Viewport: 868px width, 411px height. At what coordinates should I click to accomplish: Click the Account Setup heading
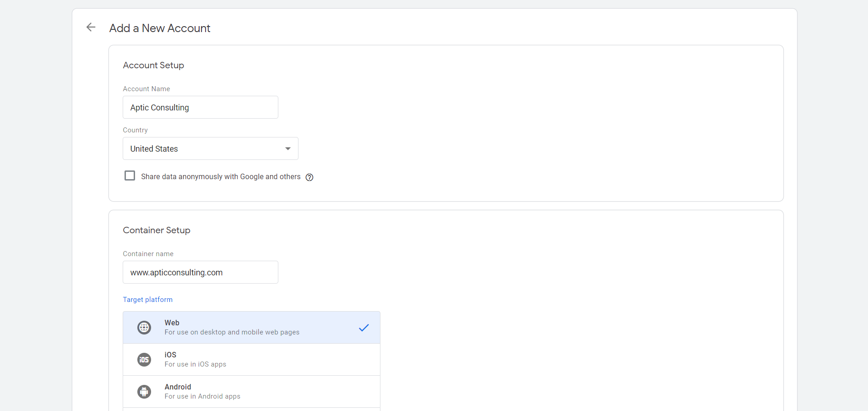153,65
